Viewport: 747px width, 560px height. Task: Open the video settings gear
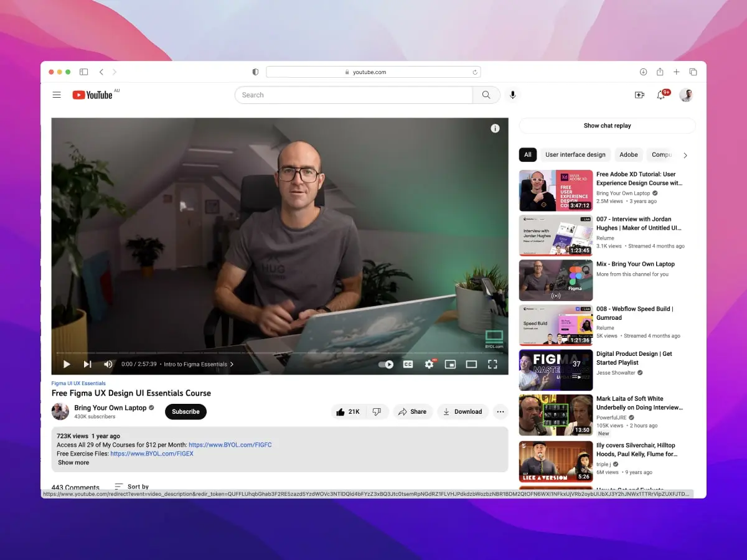[429, 365]
